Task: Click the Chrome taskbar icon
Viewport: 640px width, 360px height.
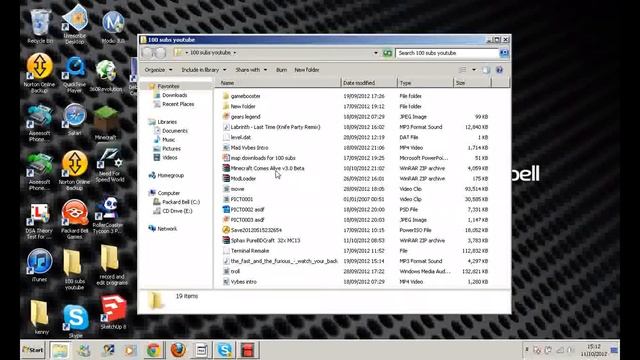Action: pyautogui.click(x=153, y=350)
